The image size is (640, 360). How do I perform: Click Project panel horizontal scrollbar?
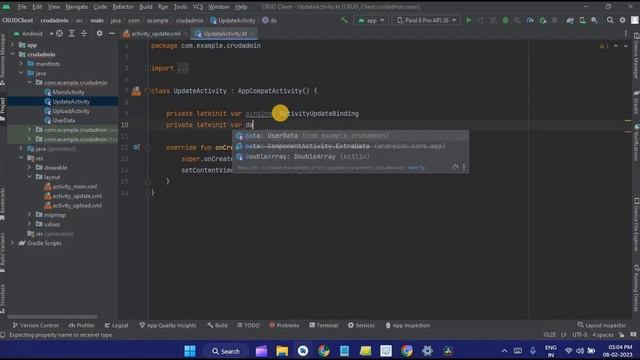[52, 317]
